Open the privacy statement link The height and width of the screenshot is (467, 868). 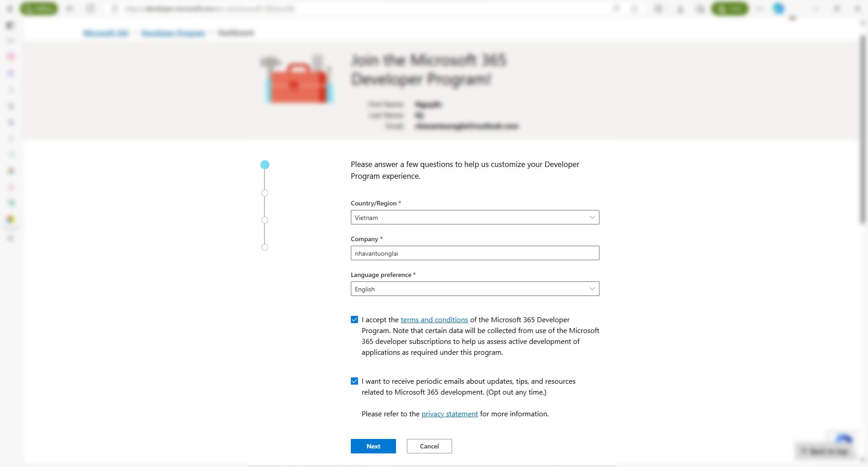[x=449, y=414]
